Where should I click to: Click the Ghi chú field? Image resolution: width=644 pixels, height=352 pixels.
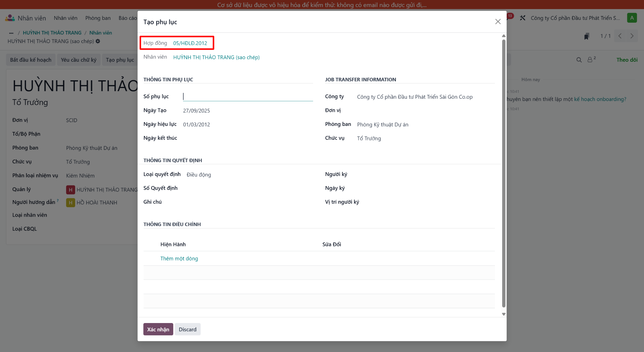point(250,202)
